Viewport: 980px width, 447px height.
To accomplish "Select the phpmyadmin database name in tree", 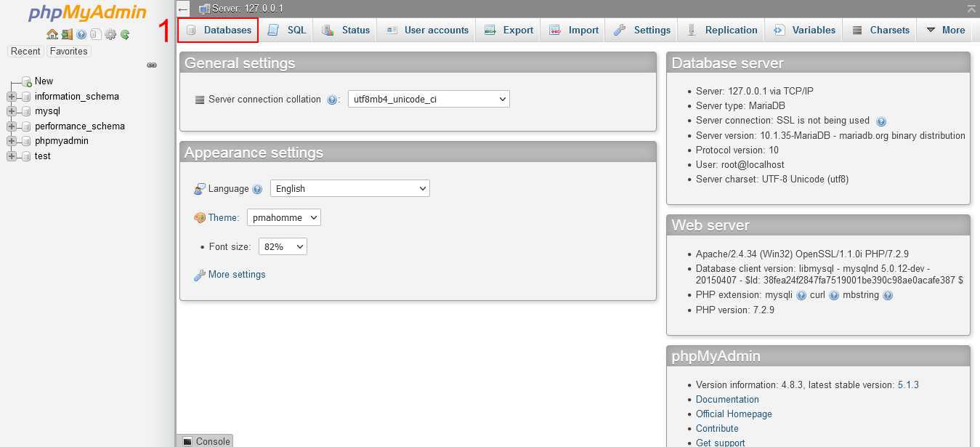I will coord(62,141).
